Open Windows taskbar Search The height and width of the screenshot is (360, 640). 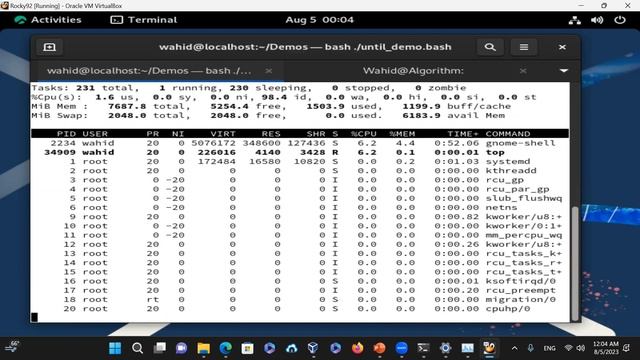138,348
